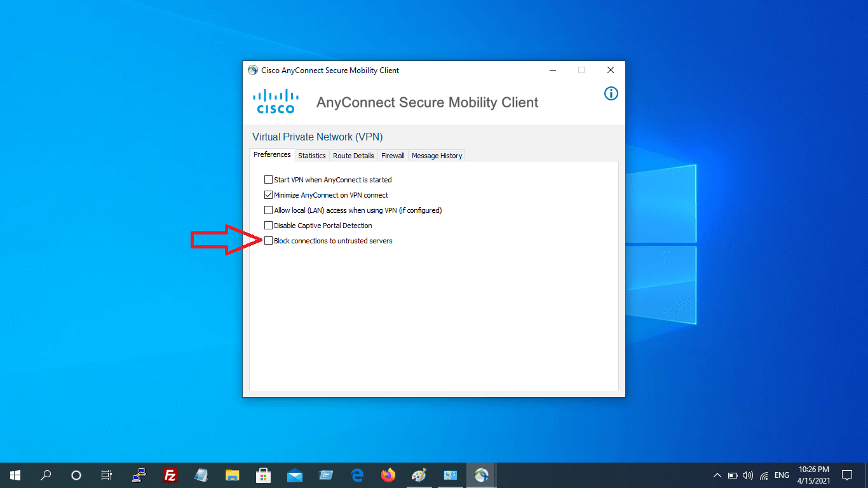The height and width of the screenshot is (488, 868).
Task: Click the Cisco AnyConnect taskbar icon
Action: tap(481, 475)
